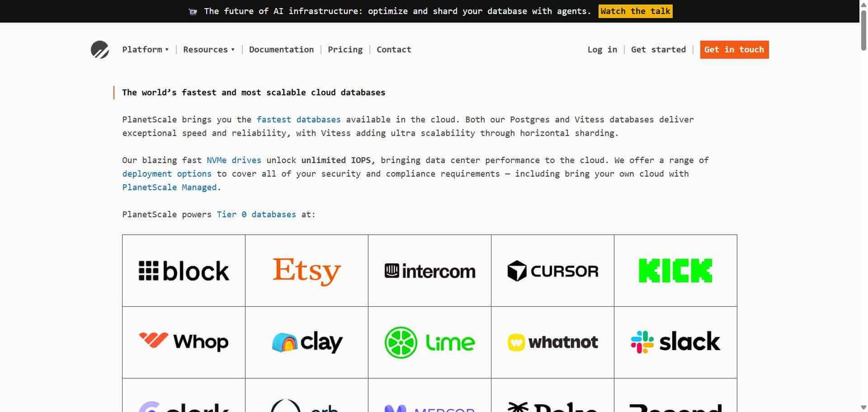Click the scrollbar up arrow
Screen dimensions: 868x412
click(864, 4)
